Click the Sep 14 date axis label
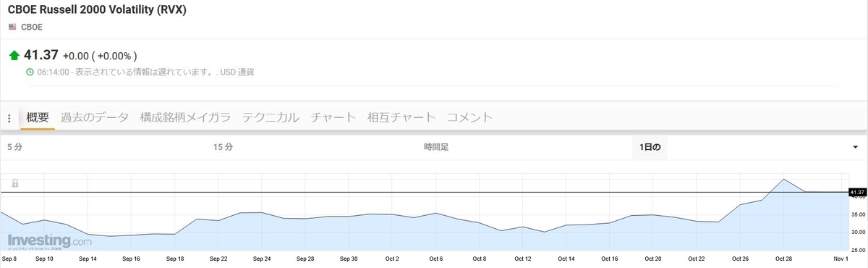868x268 pixels. point(88,258)
